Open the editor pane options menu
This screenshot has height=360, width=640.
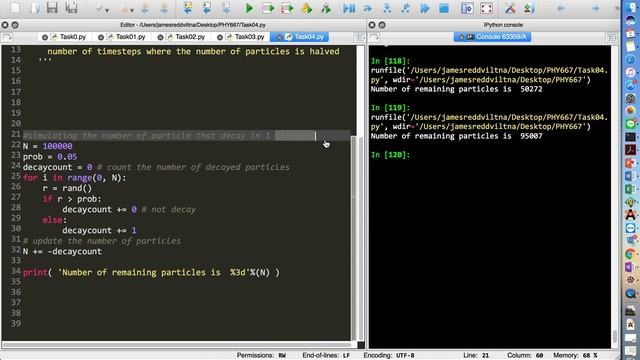point(360,37)
